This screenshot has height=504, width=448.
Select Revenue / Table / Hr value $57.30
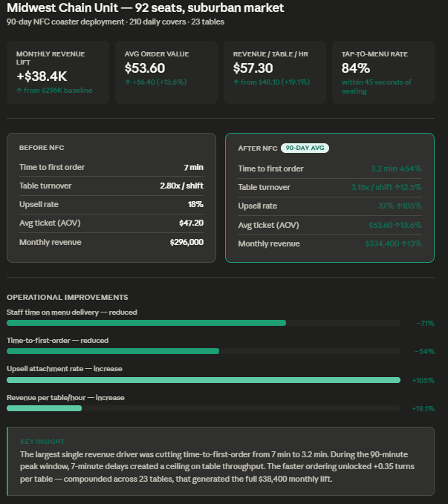click(253, 68)
